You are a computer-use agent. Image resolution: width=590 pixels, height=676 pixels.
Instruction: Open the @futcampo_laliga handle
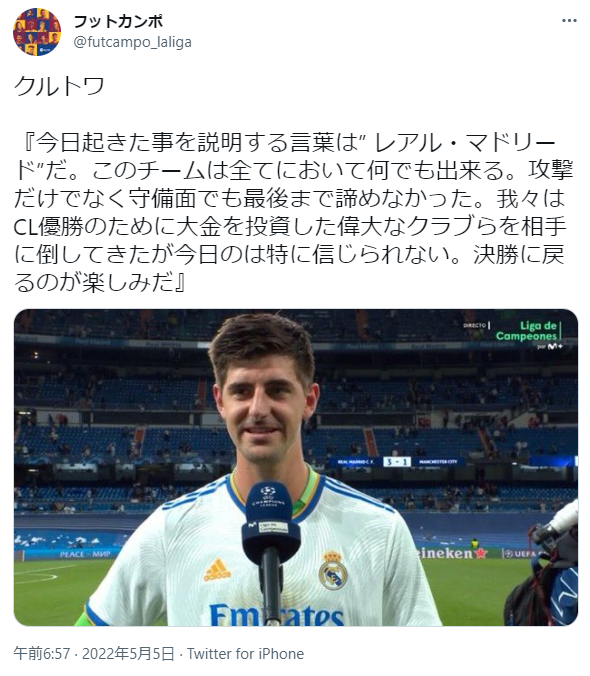point(133,42)
